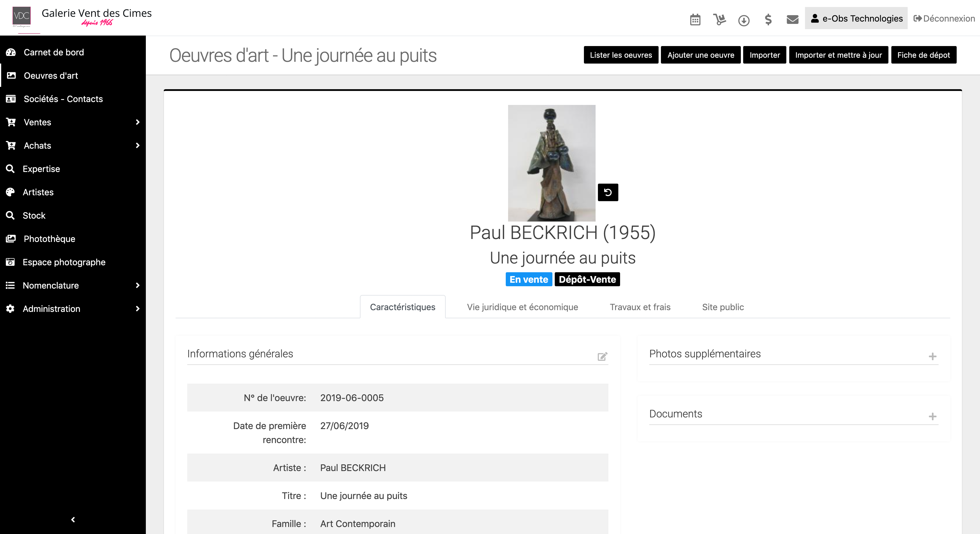Viewport: 980px width, 534px height.
Task: Click the VDC gallery logo
Action: [22, 17]
